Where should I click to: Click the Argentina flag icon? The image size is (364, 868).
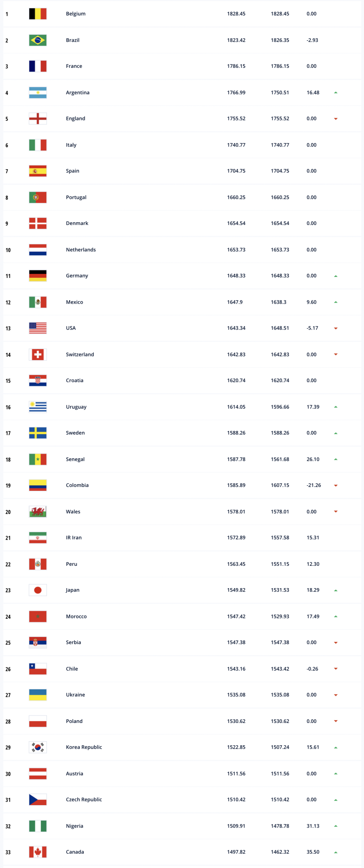38,93
